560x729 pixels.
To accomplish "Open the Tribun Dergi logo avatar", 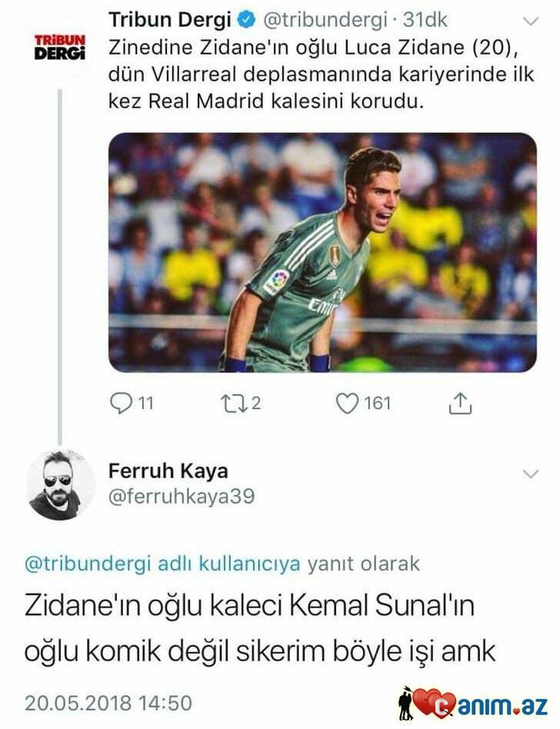I will [x=60, y=46].
